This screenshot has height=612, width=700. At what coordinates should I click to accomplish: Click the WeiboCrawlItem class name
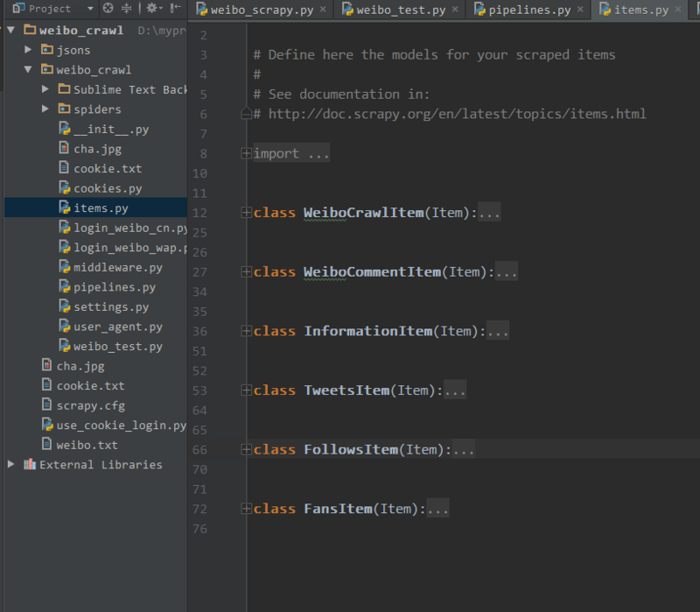364,213
